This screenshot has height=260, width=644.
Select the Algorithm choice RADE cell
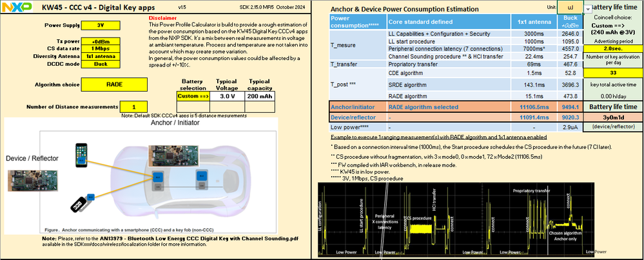pos(114,85)
